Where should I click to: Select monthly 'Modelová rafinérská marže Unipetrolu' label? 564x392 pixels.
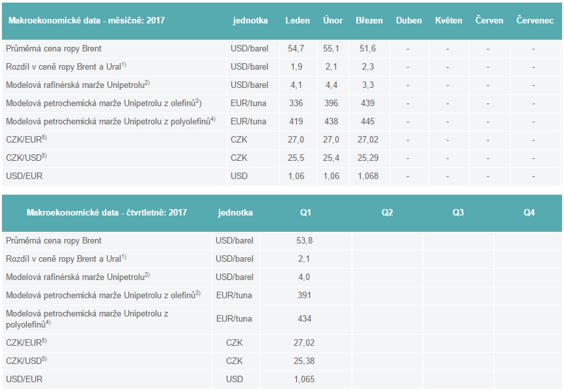78,85
